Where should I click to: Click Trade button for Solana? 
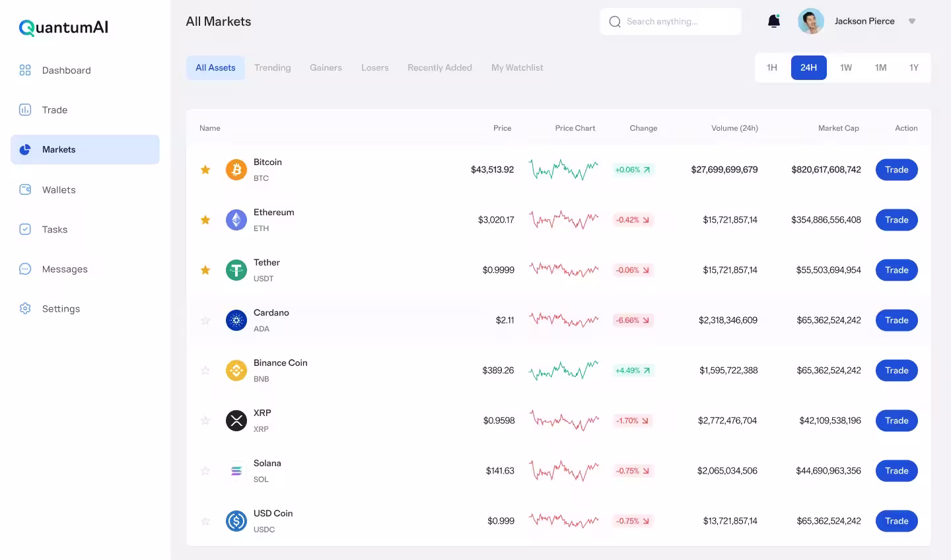click(897, 471)
